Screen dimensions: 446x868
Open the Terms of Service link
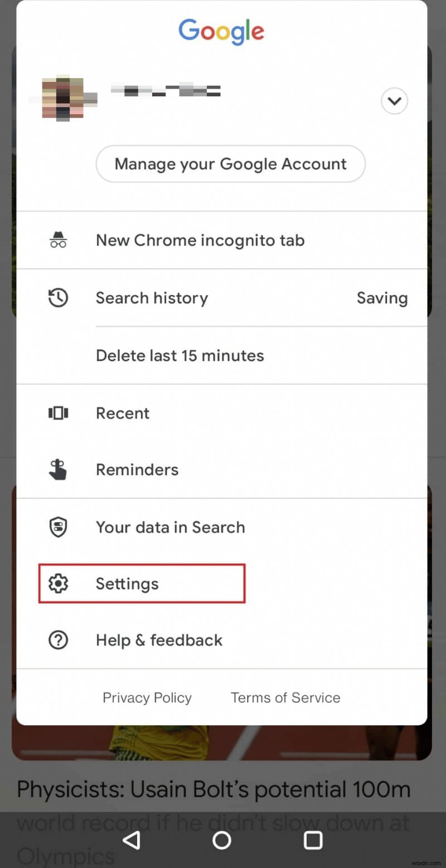tap(285, 697)
